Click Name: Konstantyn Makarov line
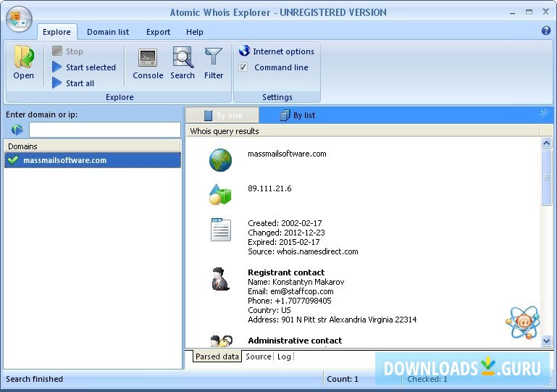 click(296, 282)
